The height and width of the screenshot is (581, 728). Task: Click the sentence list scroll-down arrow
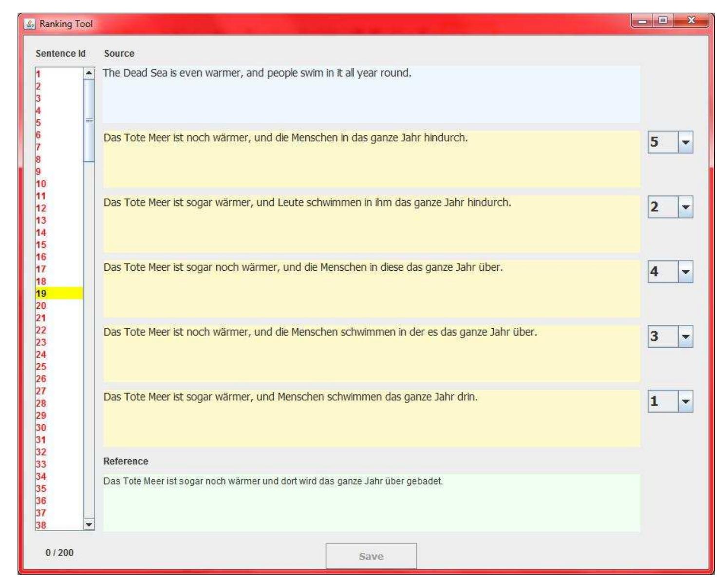[x=89, y=525]
